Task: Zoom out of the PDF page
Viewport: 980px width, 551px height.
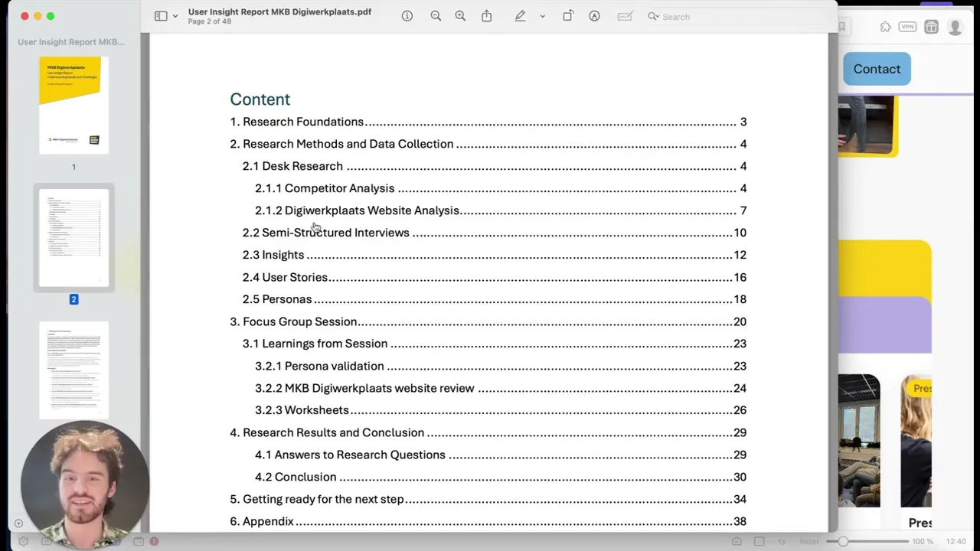Action: pyautogui.click(x=436, y=16)
